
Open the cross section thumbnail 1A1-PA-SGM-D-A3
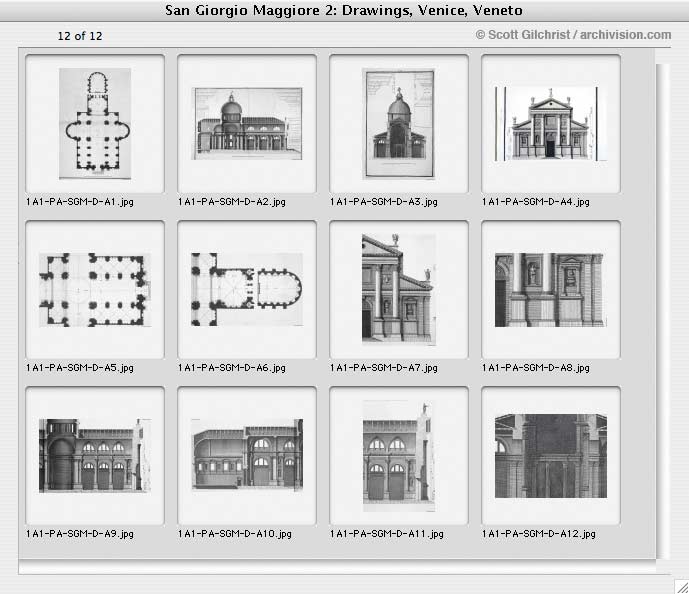[399, 123]
